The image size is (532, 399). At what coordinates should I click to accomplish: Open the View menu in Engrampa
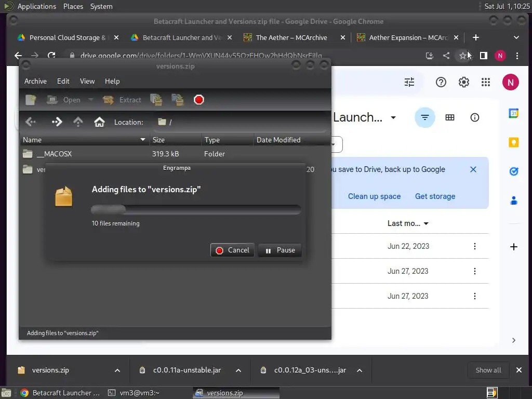pos(87,81)
